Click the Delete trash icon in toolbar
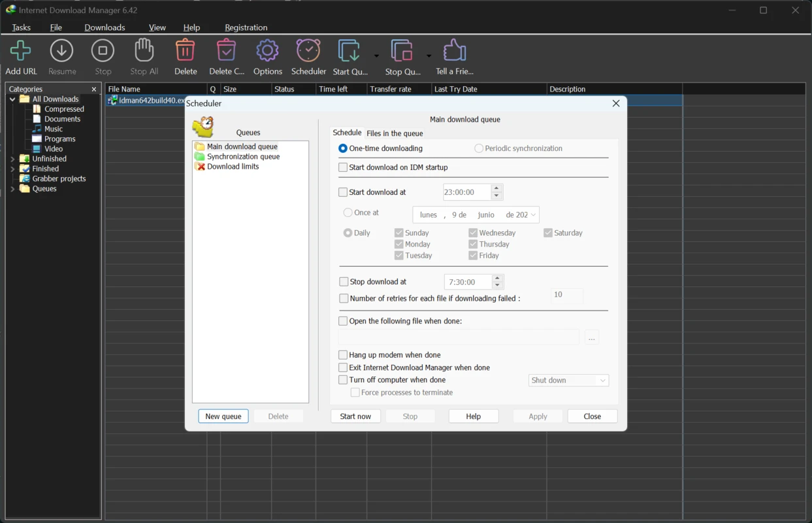Image resolution: width=812 pixels, height=523 pixels. pyautogui.click(x=186, y=50)
